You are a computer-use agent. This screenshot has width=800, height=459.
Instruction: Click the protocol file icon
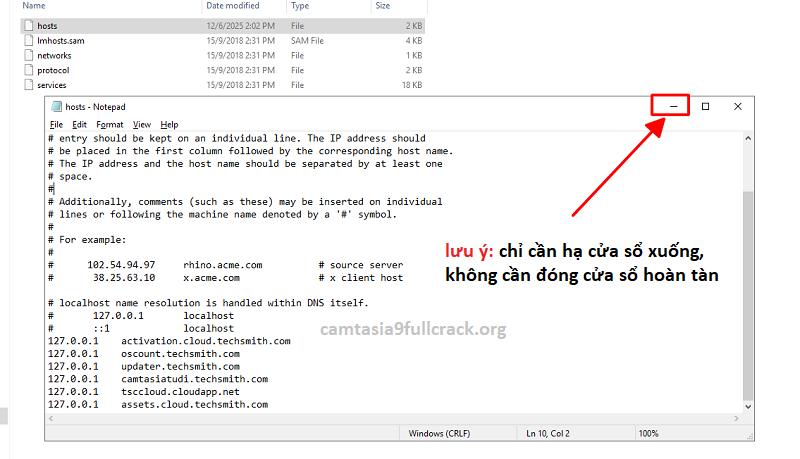[29, 70]
